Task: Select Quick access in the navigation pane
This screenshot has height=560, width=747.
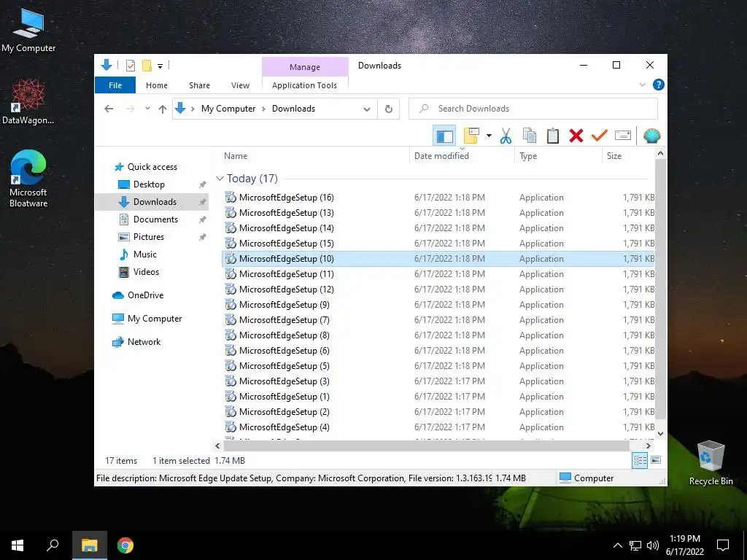Action: click(x=152, y=167)
